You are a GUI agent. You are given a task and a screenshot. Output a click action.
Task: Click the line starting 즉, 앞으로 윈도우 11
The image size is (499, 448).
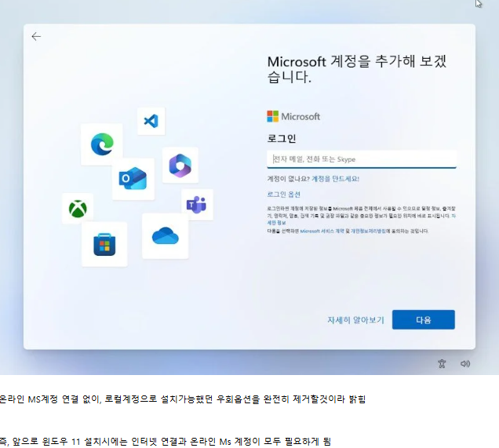(x=166, y=441)
